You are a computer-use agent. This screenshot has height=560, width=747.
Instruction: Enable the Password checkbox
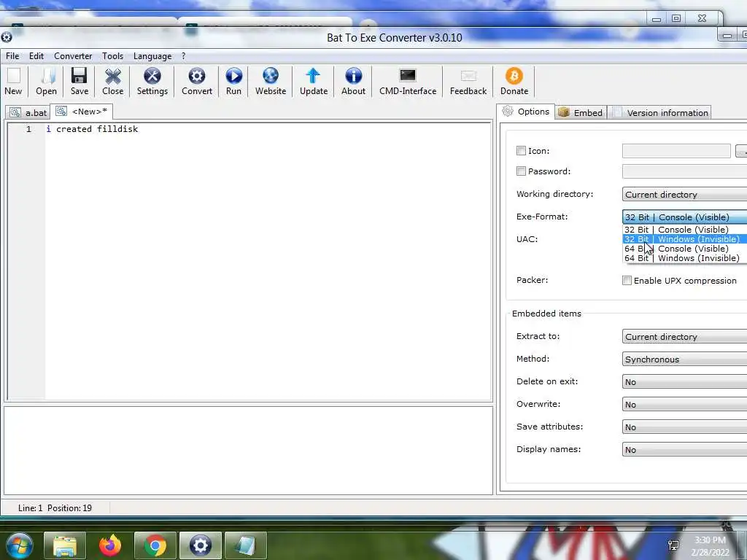(x=521, y=171)
